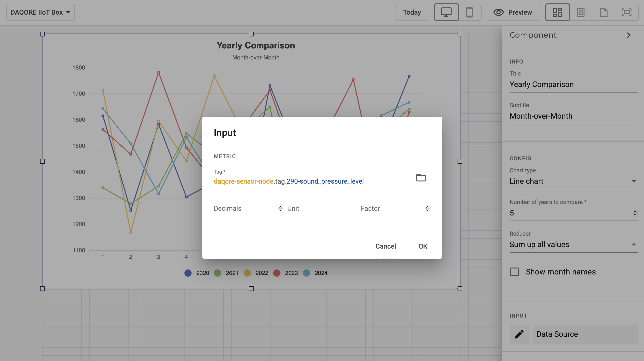Screen dimensions: 644x361
Task: Expand the Chart type dropdown
Action: pos(573,181)
